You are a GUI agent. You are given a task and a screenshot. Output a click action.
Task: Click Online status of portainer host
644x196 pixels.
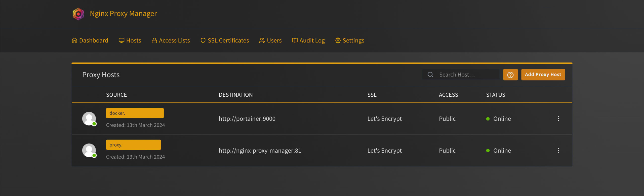(499, 119)
